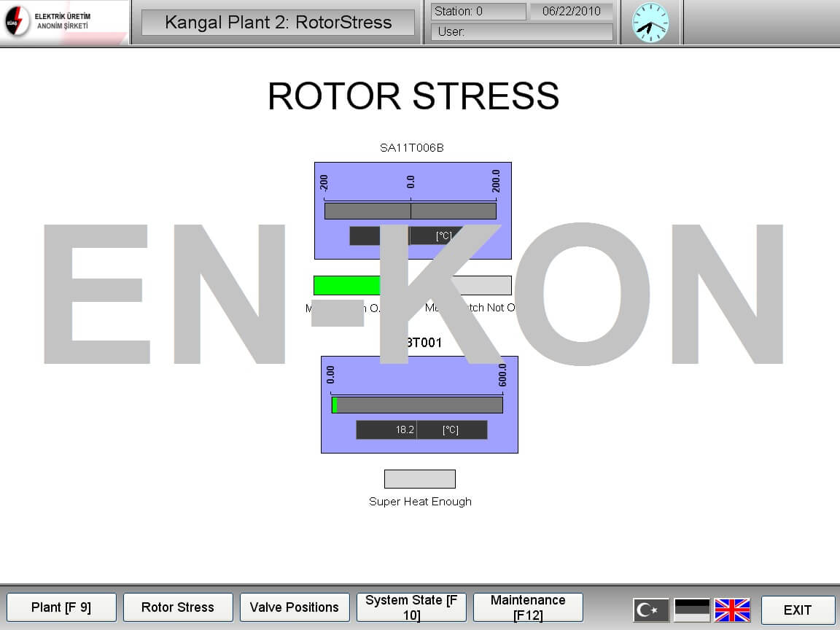Click the SA11T006B temperature bar gauge
The width and height of the screenshot is (840, 630).
pyautogui.click(x=410, y=211)
